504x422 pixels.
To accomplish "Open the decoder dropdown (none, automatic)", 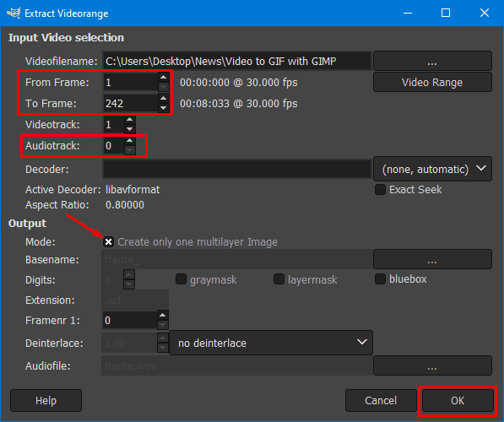I will [432, 169].
